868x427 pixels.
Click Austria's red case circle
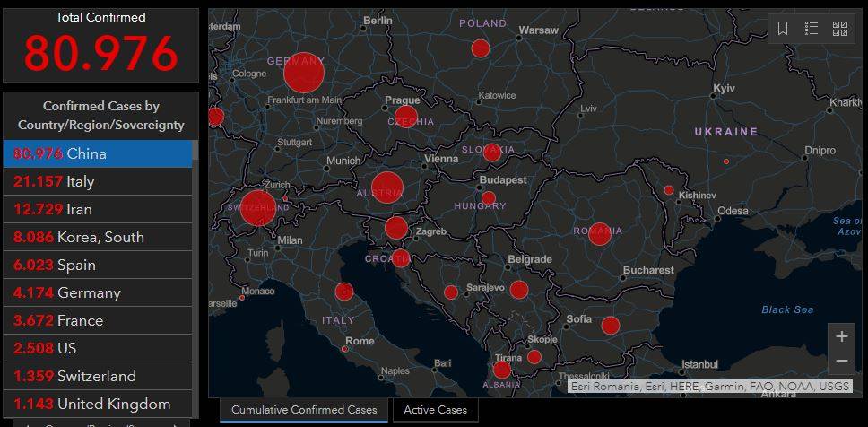click(387, 187)
